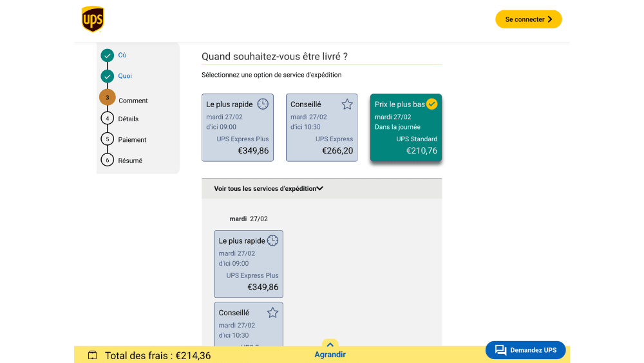This screenshot has height=363, width=644.
Task: Click the Paiement step label
Action: [132, 140]
